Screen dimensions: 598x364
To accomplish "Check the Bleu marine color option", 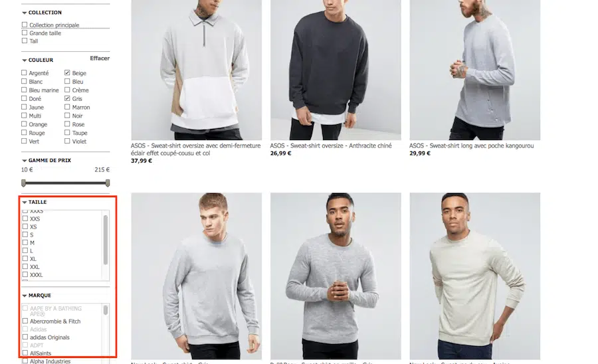I will tap(24, 90).
